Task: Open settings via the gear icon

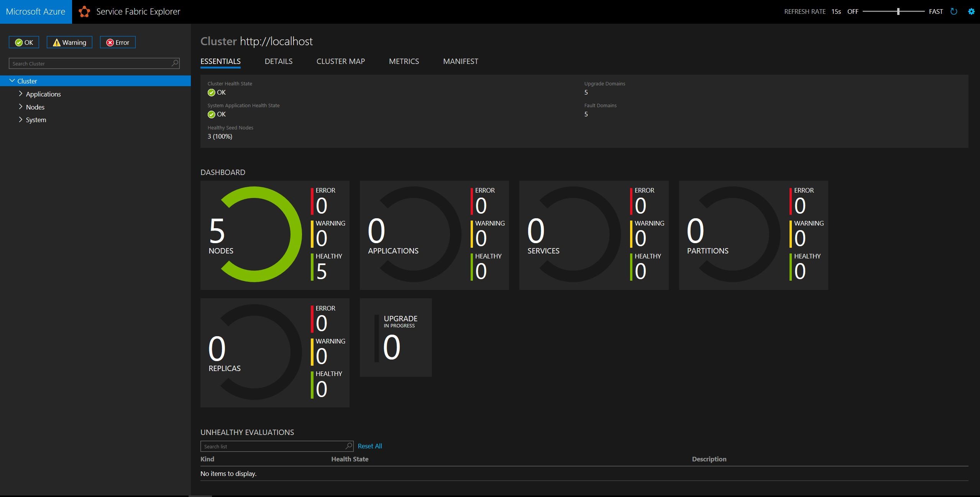Action: (x=972, y=11)
